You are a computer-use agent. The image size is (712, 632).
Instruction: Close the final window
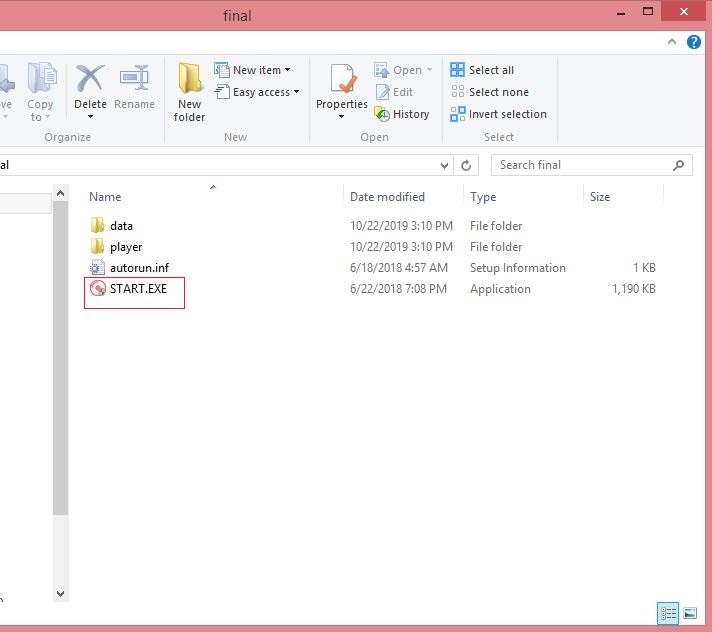click(683, 11)
